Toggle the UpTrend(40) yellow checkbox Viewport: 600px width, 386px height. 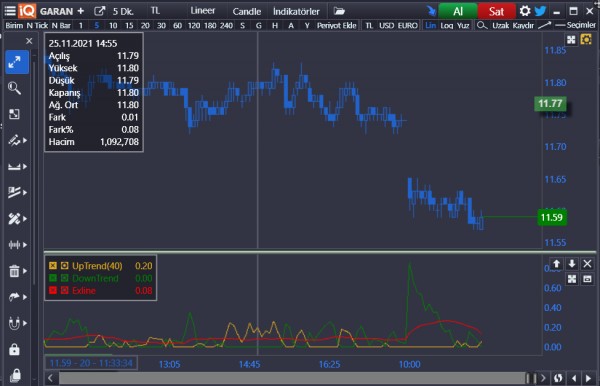(53, 265)
